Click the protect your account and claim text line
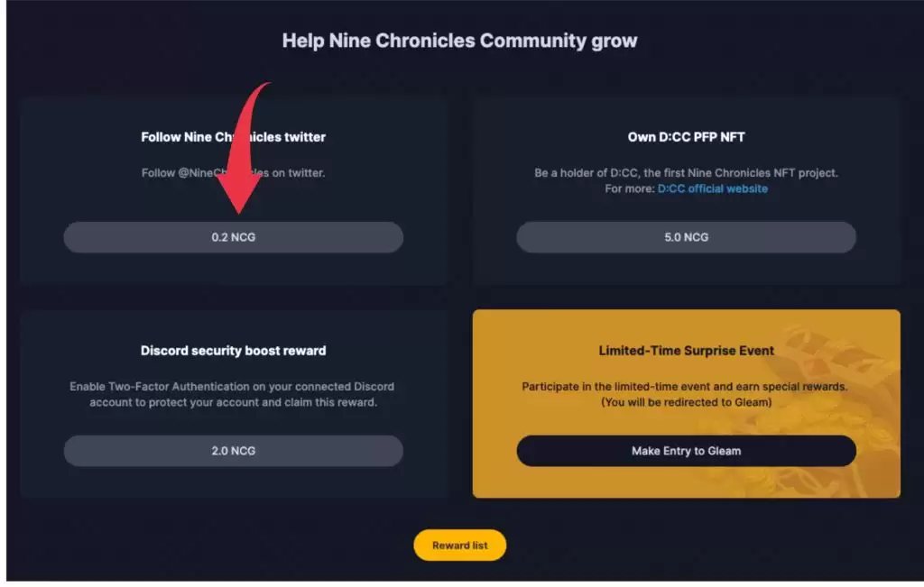Viewport: 924px width, 587px height. pos(233,402)
